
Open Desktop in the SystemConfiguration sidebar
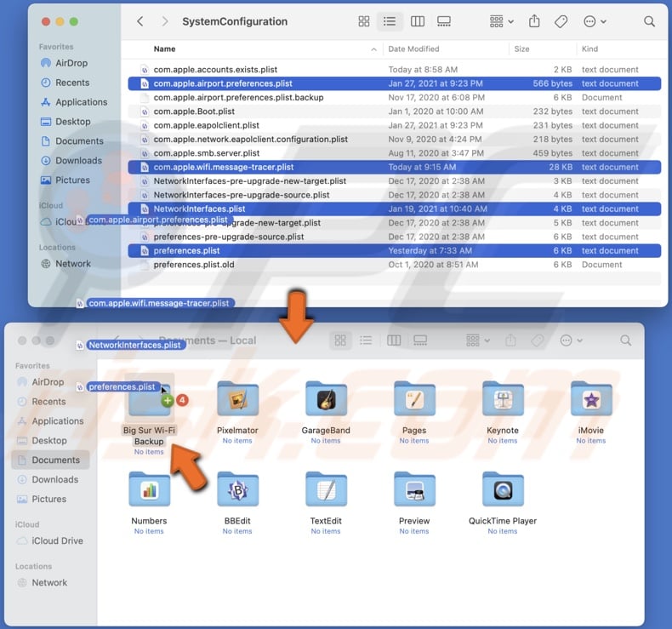pyautogui.click(x=65, y=122)
